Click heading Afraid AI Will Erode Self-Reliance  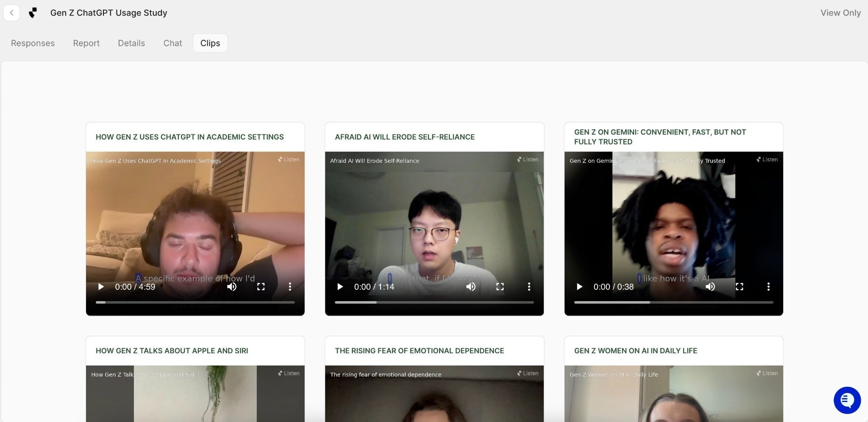click(405, 137)
